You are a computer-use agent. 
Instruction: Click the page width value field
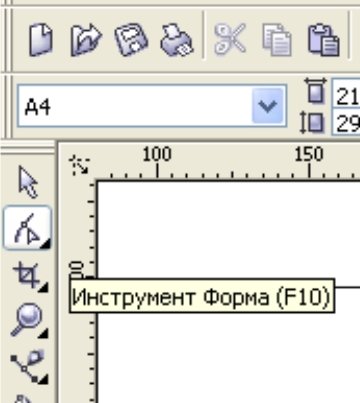tap(346, 94)
